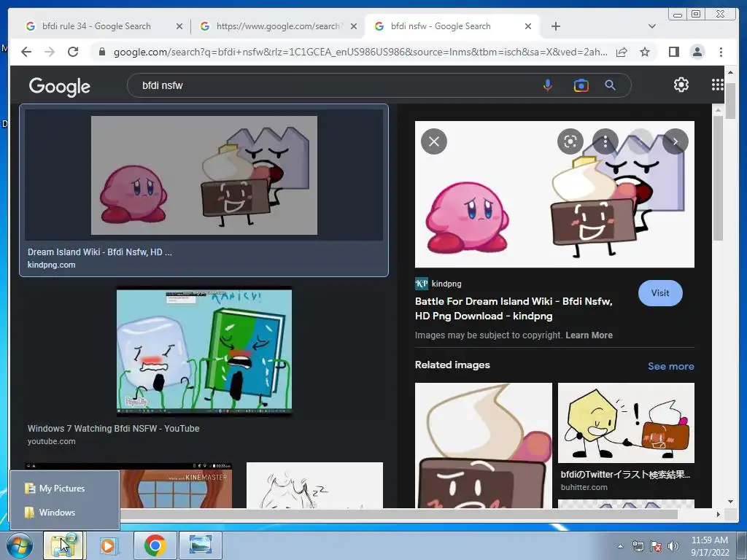Click Windows Explorer on the taskbar
Image resolution: width=747 pixels, height=560 pixels.
[63, 545]
